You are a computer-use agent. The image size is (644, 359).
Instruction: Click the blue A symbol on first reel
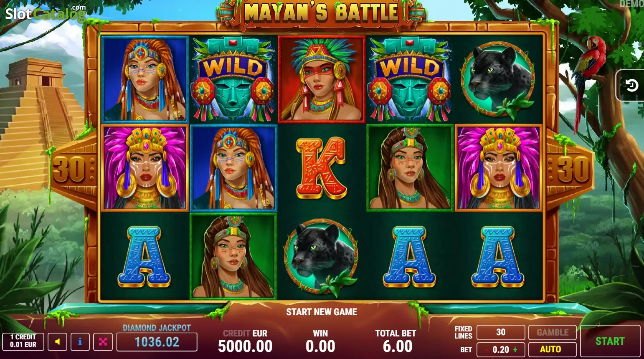pyautogui.click(x=144, y=257)
